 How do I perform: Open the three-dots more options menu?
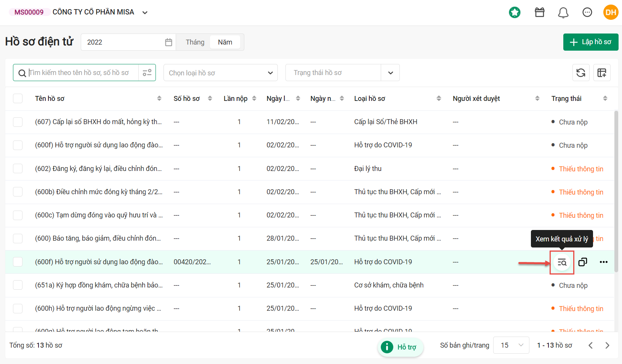[604, 262]
